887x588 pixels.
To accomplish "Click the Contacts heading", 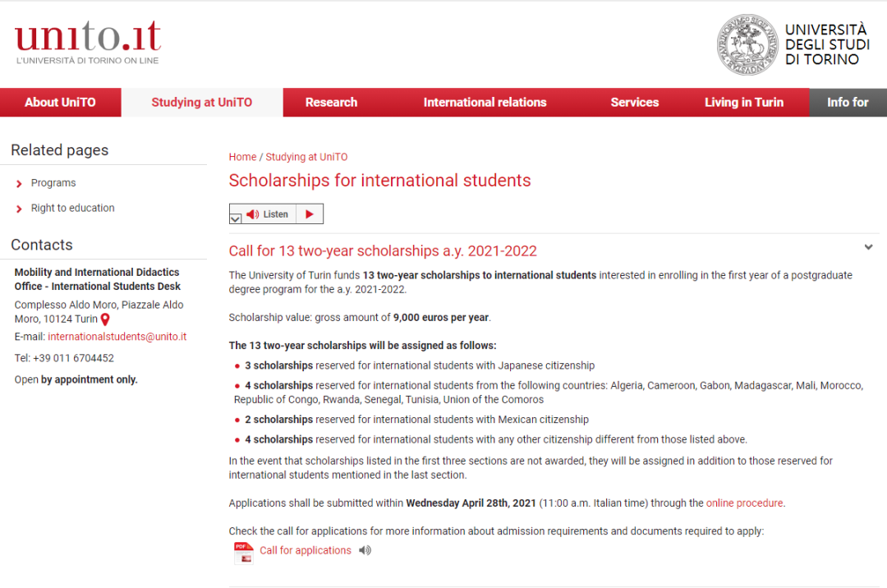I will (42, 245).
